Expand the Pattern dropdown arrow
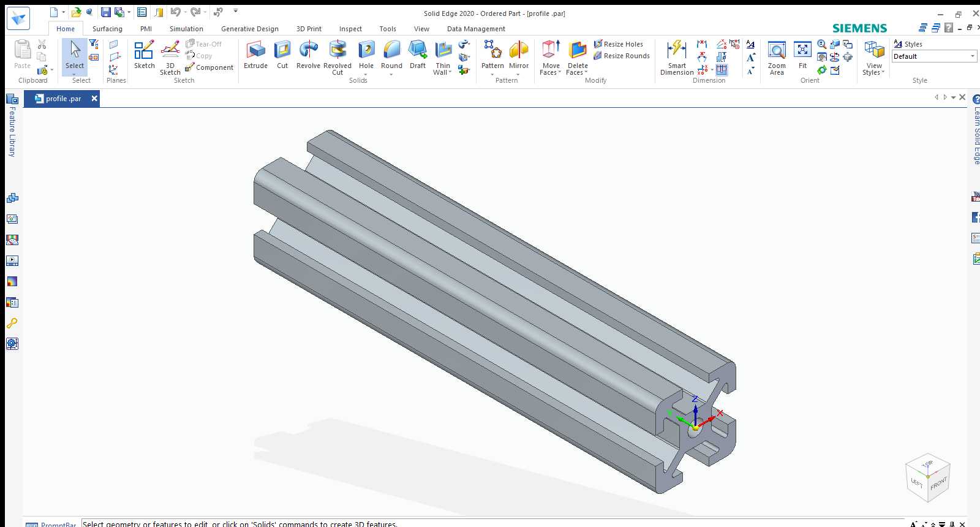980x527 pixels. pyautogui.click(x=492, y=75)
